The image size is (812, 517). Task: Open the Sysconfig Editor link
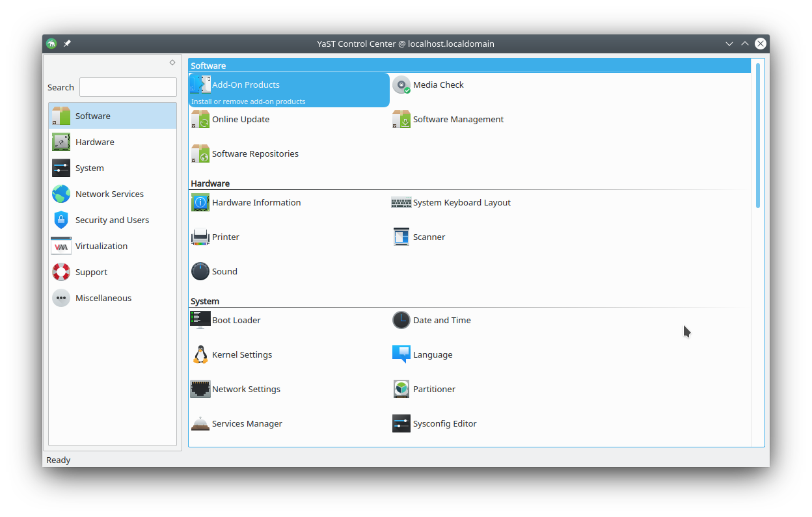point(444,424)
